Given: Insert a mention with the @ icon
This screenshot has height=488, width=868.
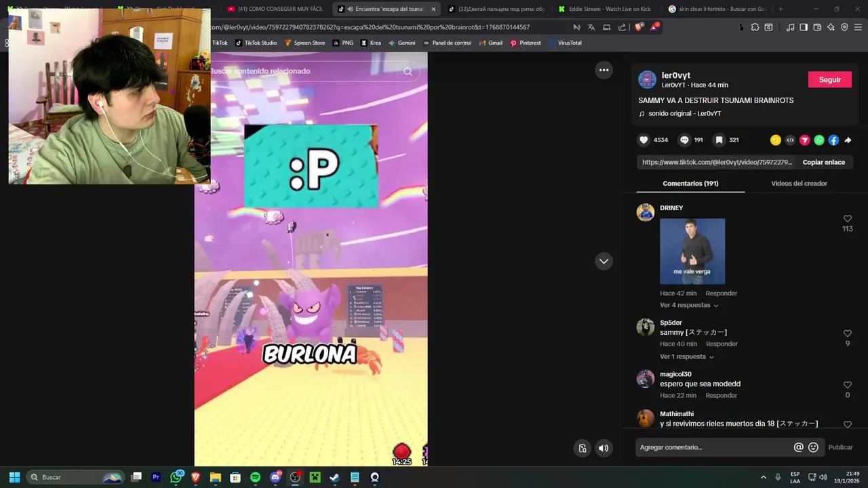Looking at the screenshot, I should point(799,447).
